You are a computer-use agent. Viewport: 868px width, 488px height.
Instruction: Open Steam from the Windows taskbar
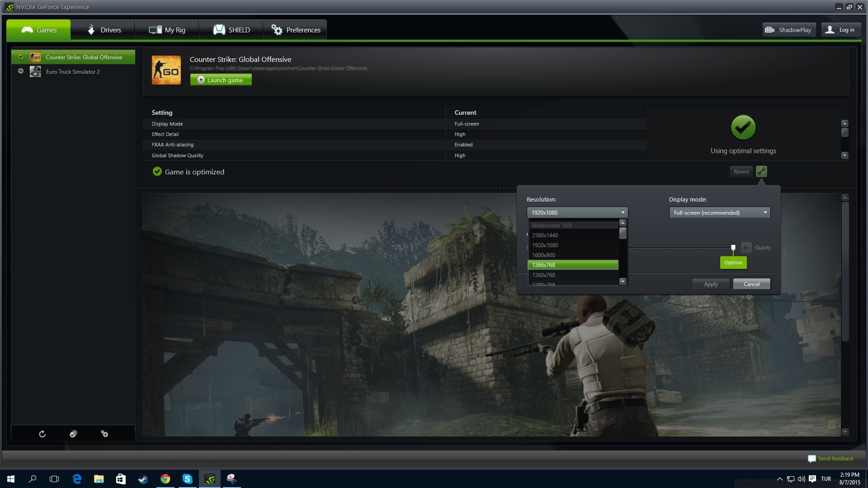pos(143,479)
